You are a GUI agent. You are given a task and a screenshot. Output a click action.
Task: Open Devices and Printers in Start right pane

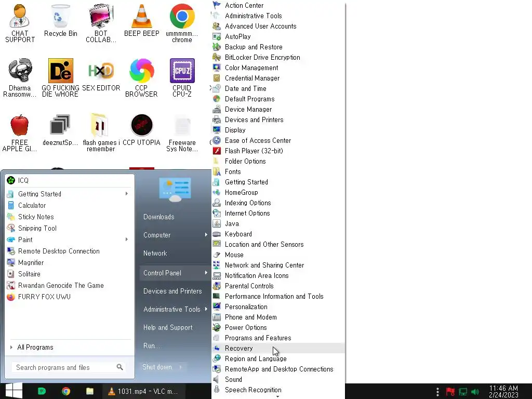[x=172, y=291]
